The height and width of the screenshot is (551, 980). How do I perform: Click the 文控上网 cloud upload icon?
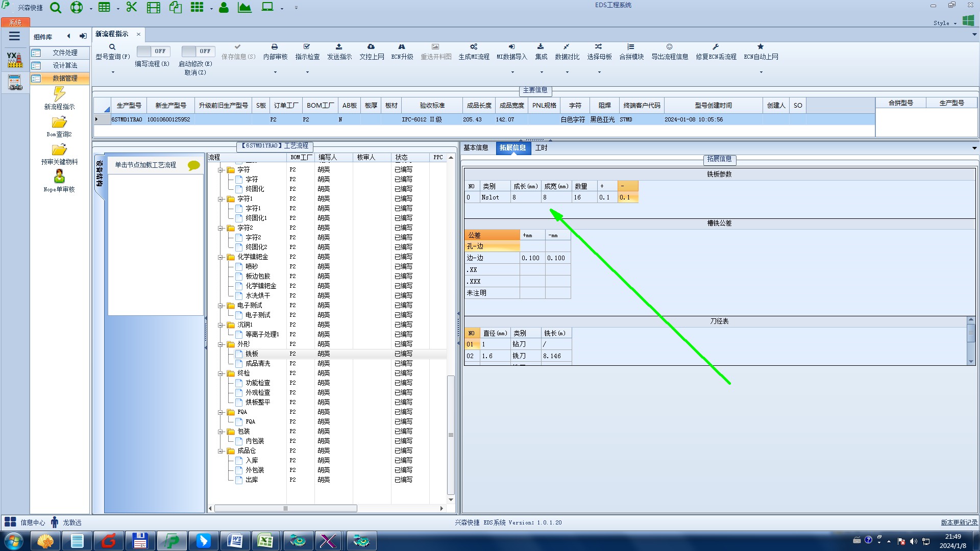pyautogui.click(x=371, y=47)
